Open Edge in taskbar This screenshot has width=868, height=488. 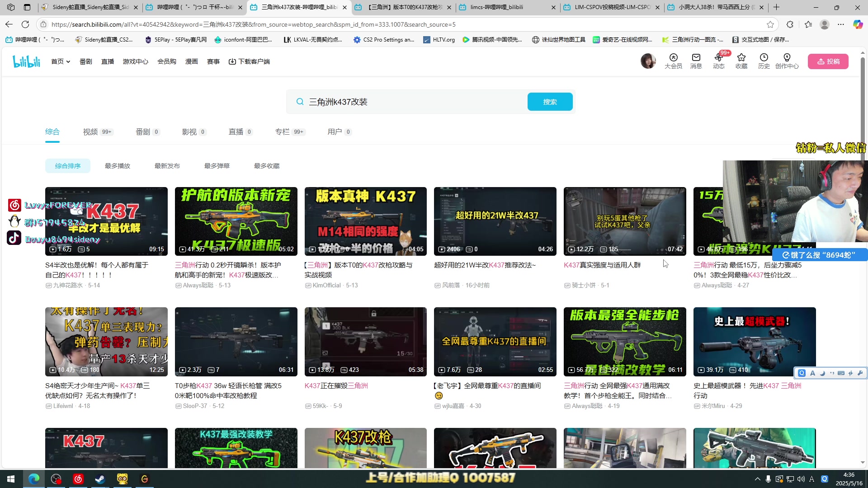click(34, 479)
